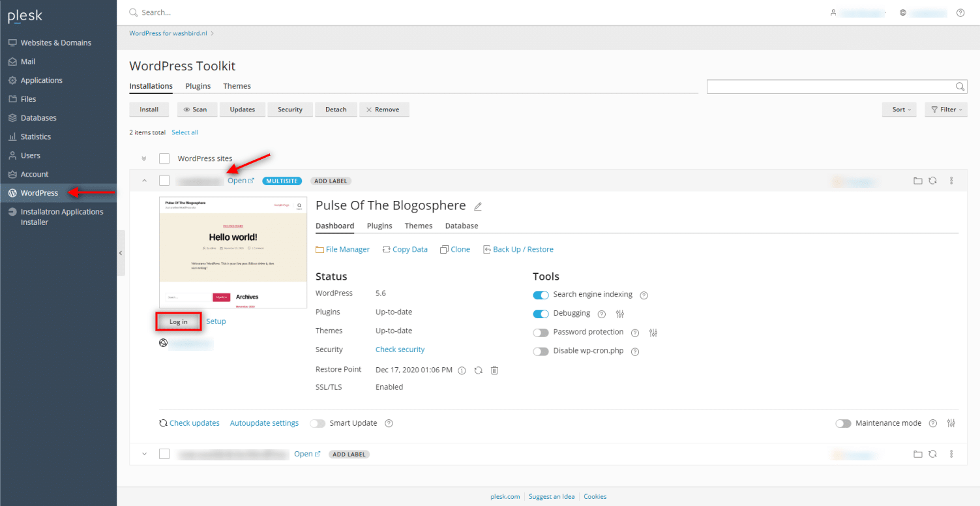Click refresh icon on first installation row
Screen dimensions: 980x506
tap(933, 181)
